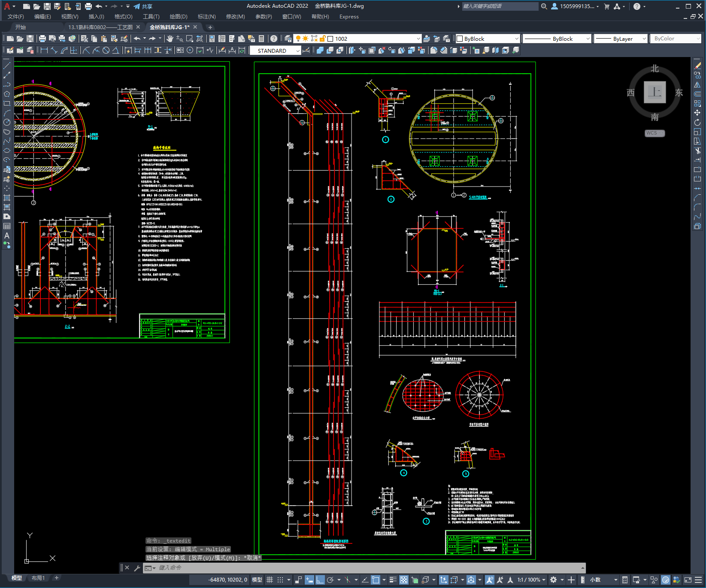Open the annotation scale 1:1 / 100% dropdown
706x588 pixels.
click(x=531, y=579)
